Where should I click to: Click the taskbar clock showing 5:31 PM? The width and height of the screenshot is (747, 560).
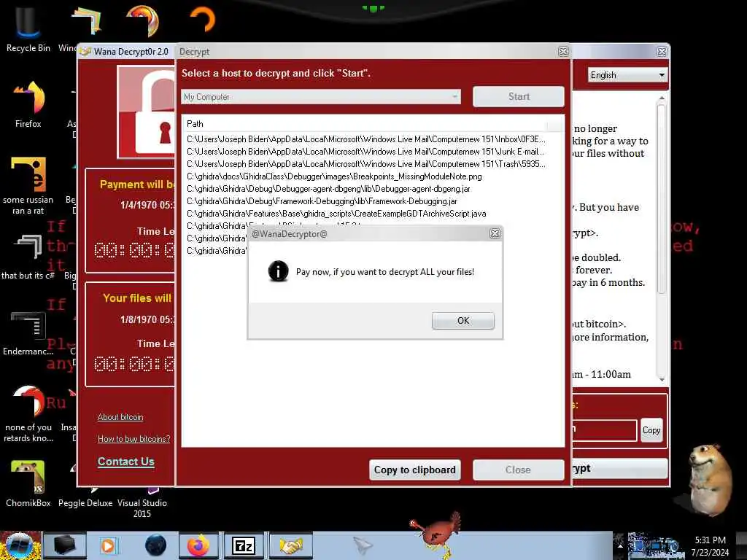point(710,546)
